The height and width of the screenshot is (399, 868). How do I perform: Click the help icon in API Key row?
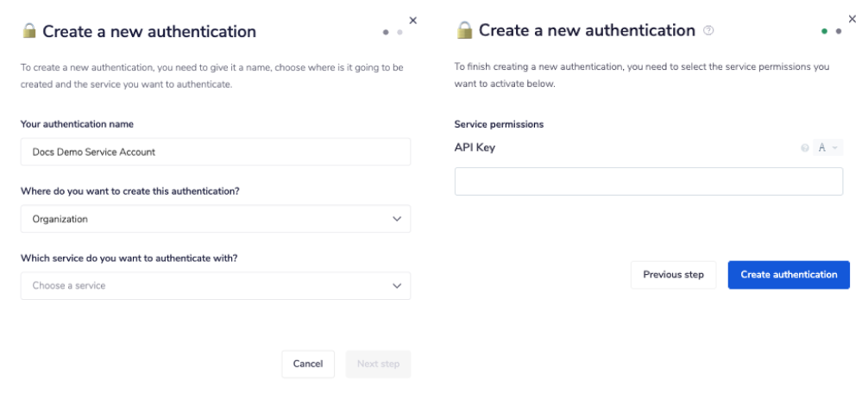tap(805, 148)
